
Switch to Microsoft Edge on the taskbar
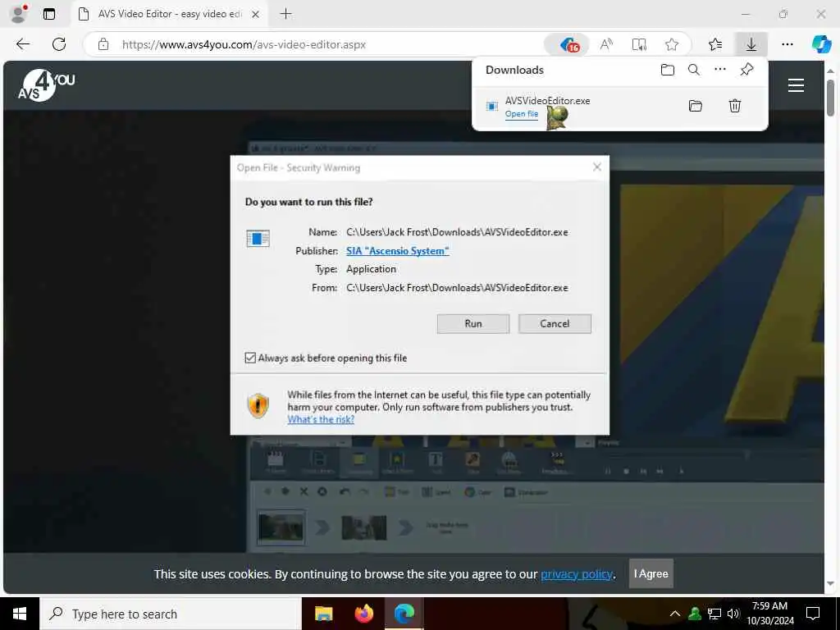pos(404,614)
